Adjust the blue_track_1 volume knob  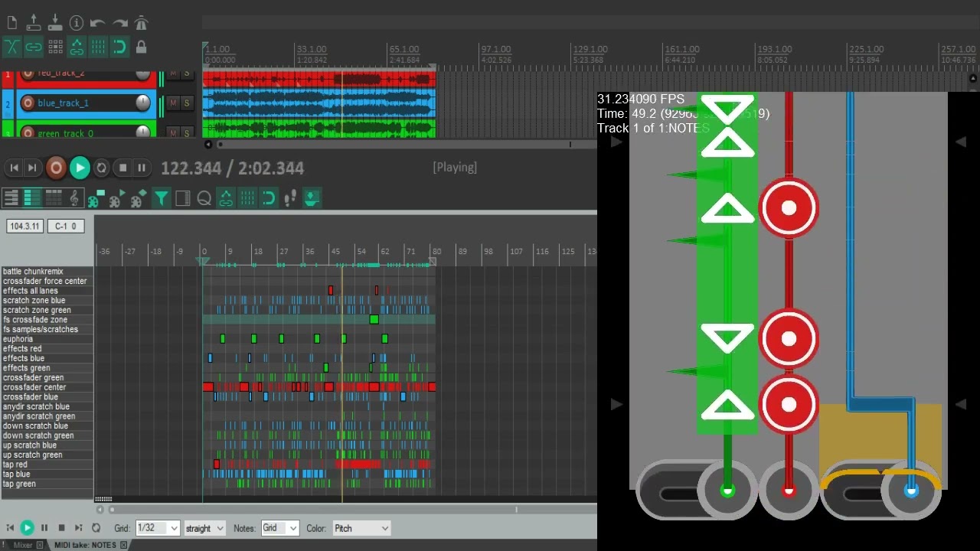click(143, 103)
